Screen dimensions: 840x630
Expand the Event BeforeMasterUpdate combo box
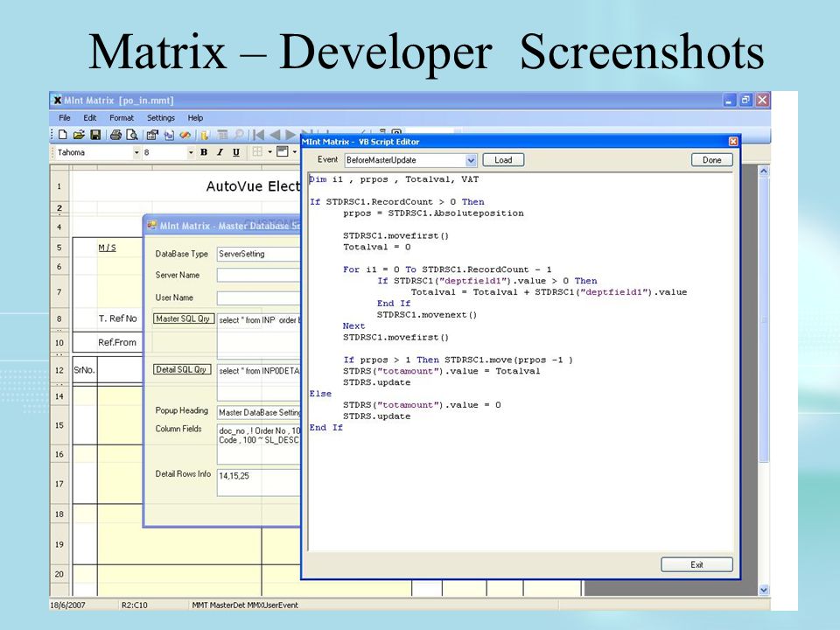coord(471,160)
